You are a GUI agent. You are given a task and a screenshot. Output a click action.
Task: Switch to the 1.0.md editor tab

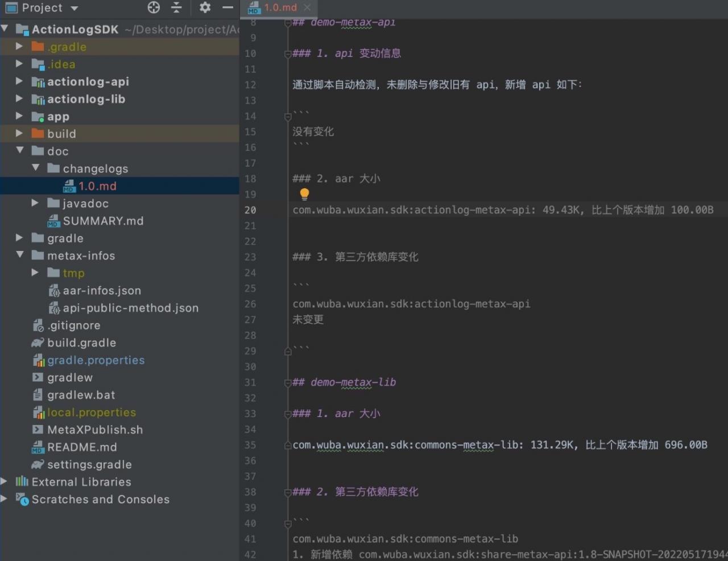[x=280, y=8]
